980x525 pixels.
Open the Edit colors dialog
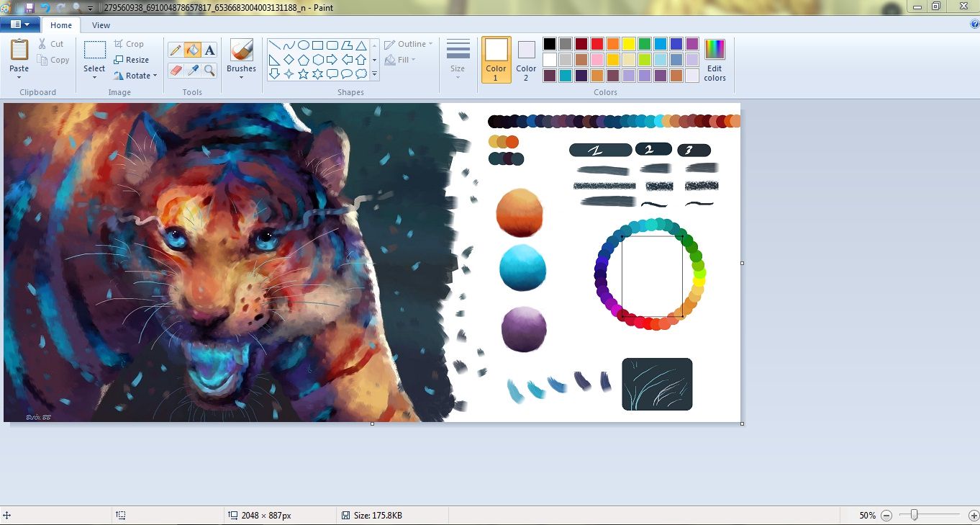[714, 60]
